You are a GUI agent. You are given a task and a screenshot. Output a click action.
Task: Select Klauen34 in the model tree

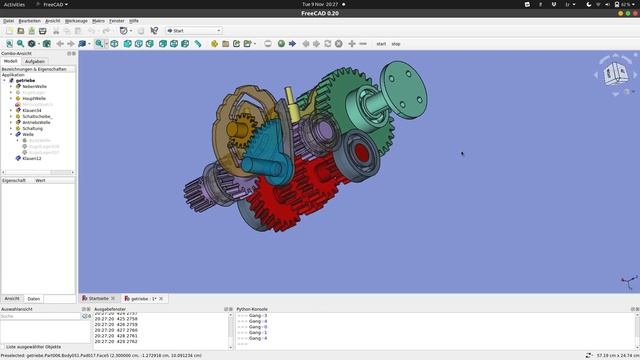point(32,111)
